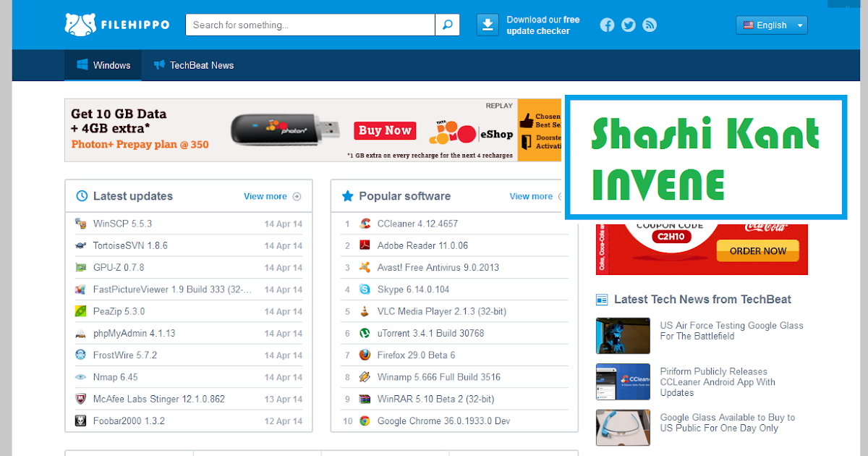This screenshot has width=868, height=456.
Task: Click the Winamp icon
Action: click(x=365, y=377)
